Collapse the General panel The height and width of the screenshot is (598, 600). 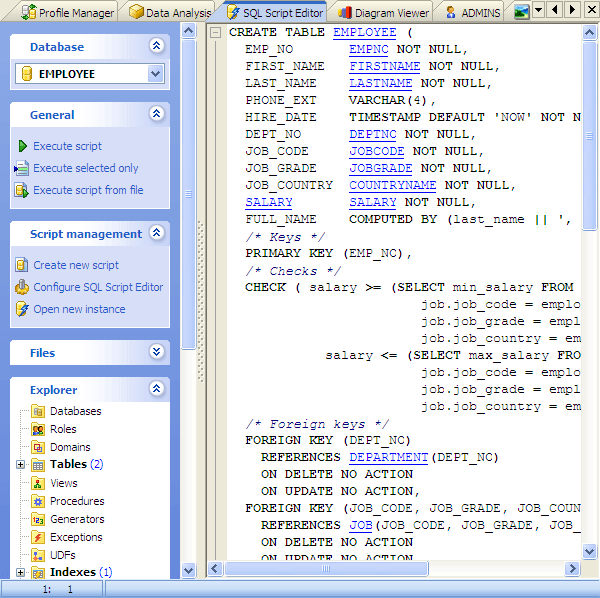click(157, 114)
